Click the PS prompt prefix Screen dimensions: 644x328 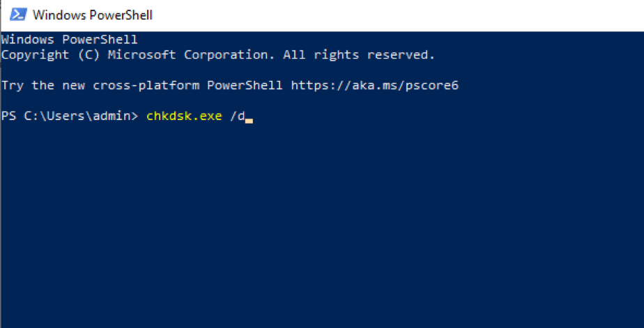[x=8, y=116]
